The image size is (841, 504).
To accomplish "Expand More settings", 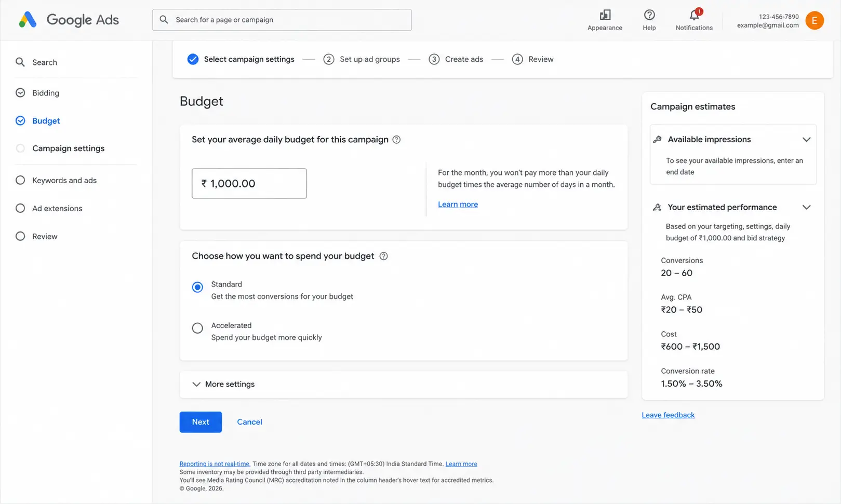I will [x=224, y=385].
